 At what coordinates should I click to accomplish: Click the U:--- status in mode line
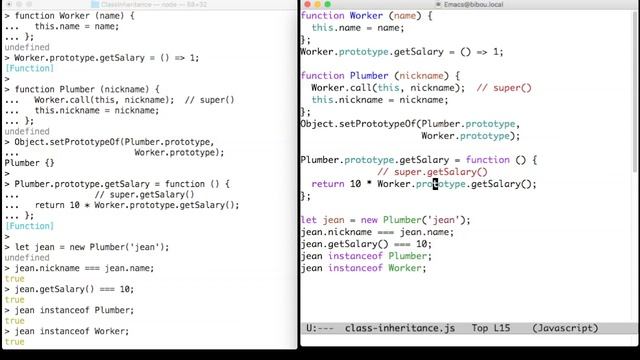click(x=320, y=328)
